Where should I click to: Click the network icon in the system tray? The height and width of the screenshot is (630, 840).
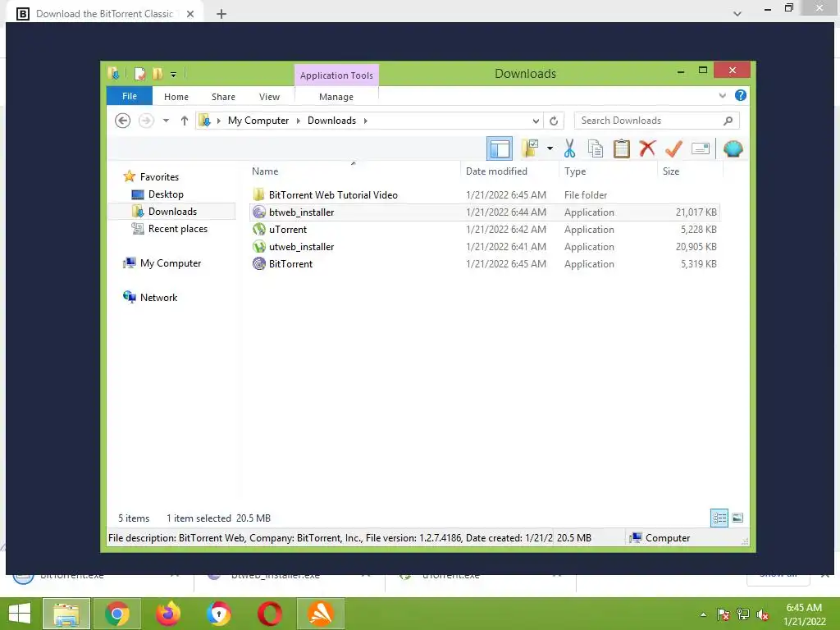[743, 614]
